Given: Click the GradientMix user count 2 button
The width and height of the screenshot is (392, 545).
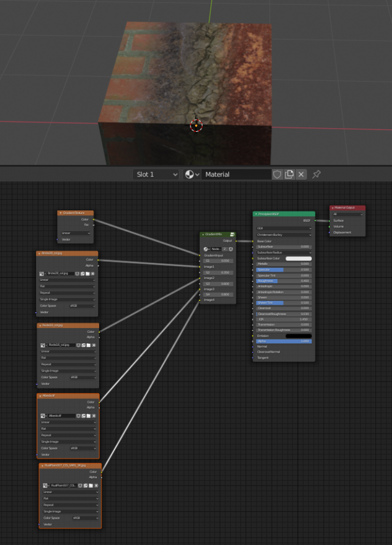Looking at the screenshot, I should pyautogui.click(x=225, y=250).
